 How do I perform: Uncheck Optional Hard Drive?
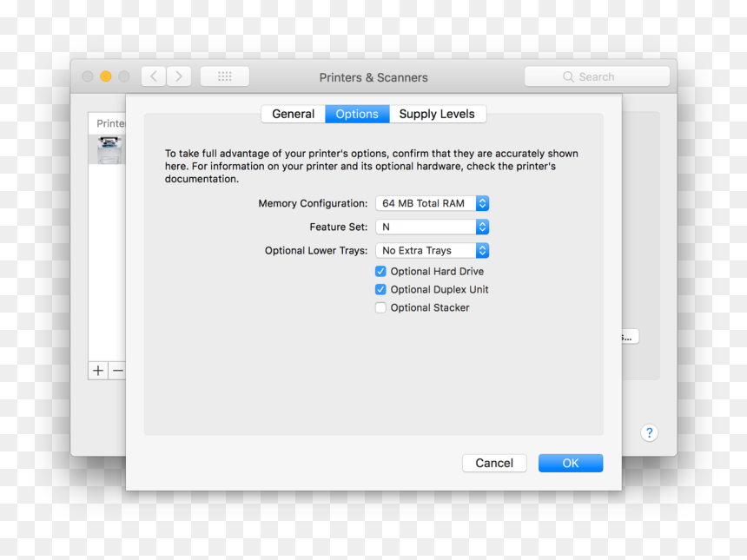pos(380,272)
